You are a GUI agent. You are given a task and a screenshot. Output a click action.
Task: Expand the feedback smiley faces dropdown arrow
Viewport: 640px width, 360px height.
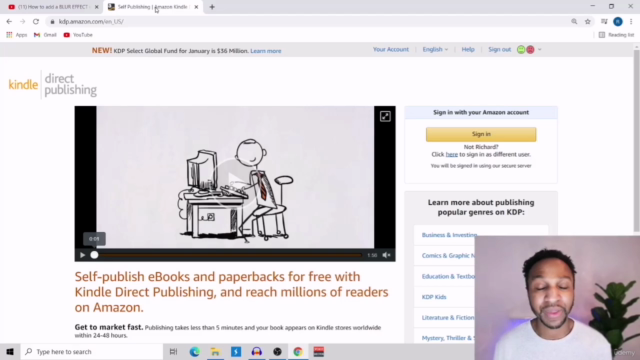point(540,50)
